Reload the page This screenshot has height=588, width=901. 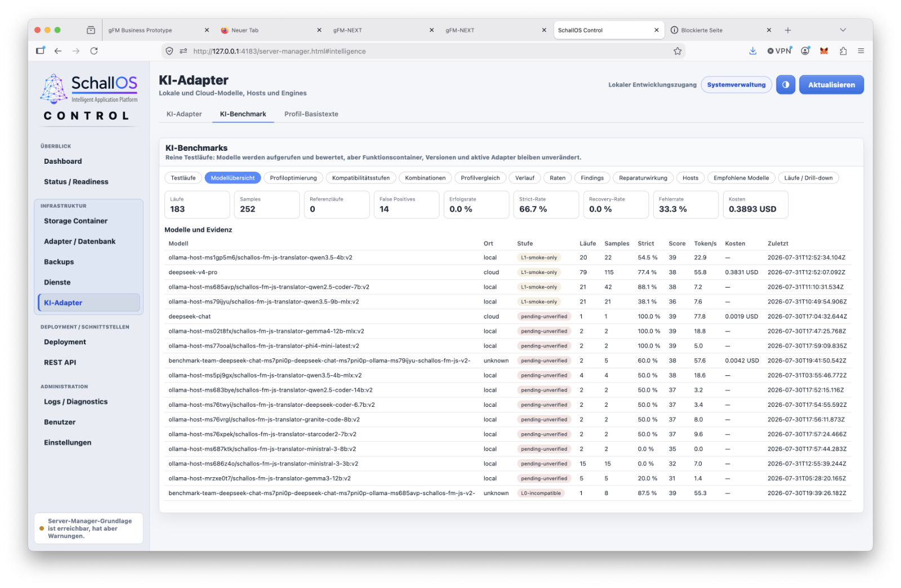click(x=94, y=51)
